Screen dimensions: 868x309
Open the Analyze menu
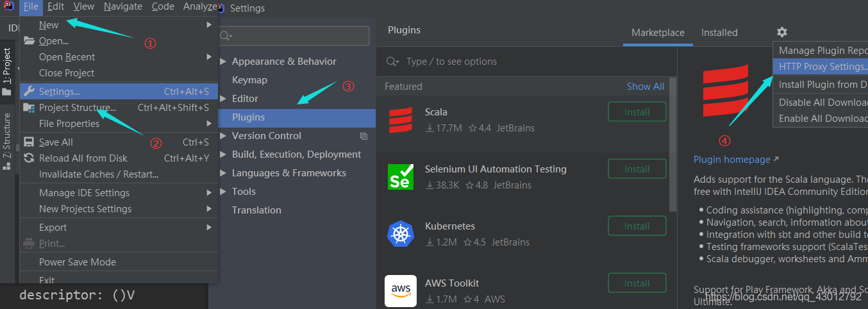point(199,6)
